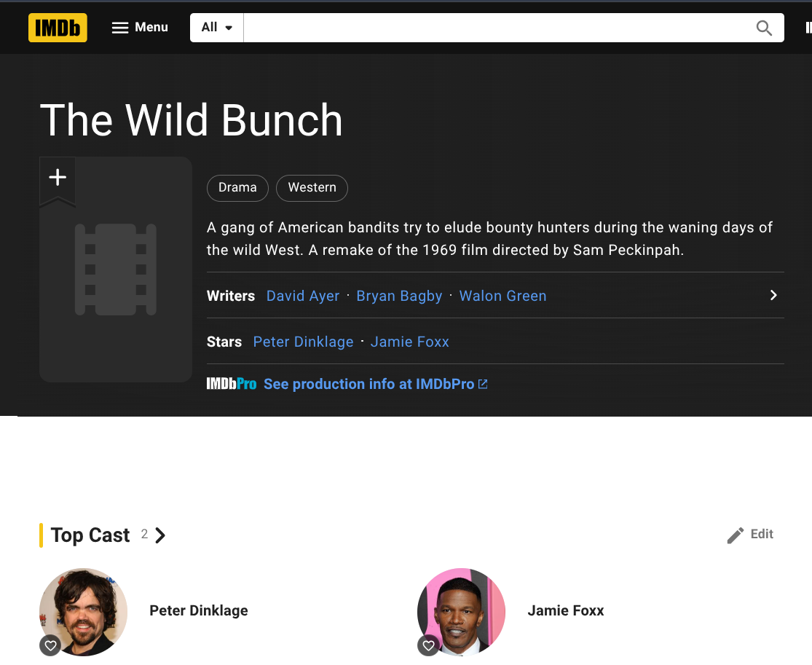Image resolution: width=812 pixels, height=665 pixels.
Task: Open writer David Ayer's page
Action: [303, 296]
